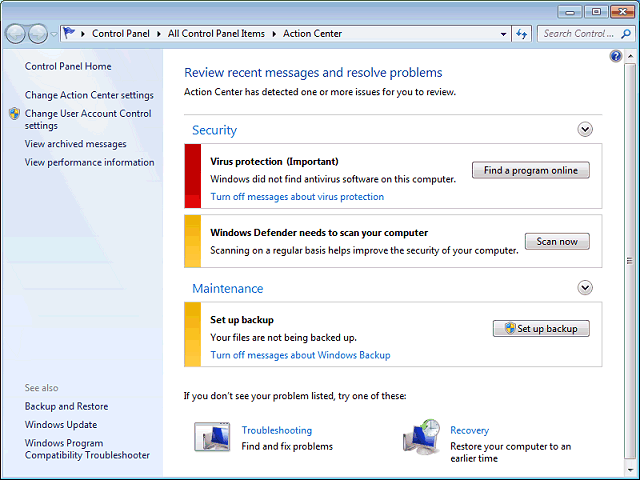Expand the arrow after the flag icon
640x480 pixels.
click(x=83, y=34)
